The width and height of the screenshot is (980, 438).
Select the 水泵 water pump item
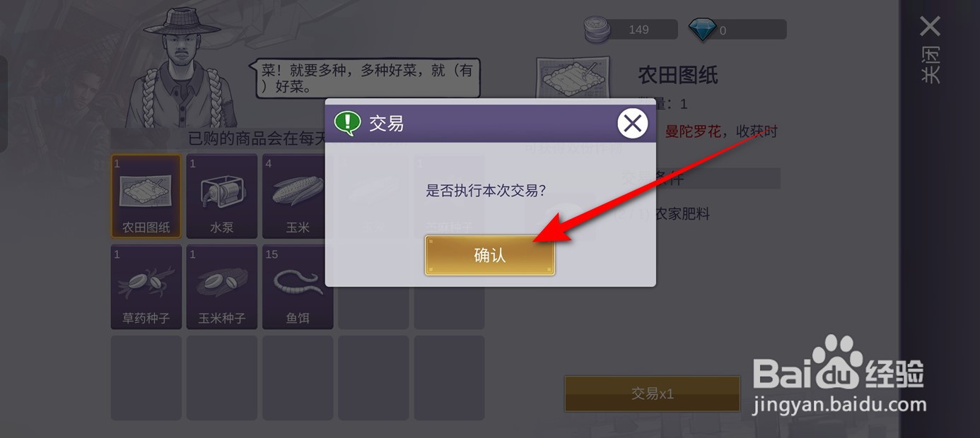click(222, 196)
